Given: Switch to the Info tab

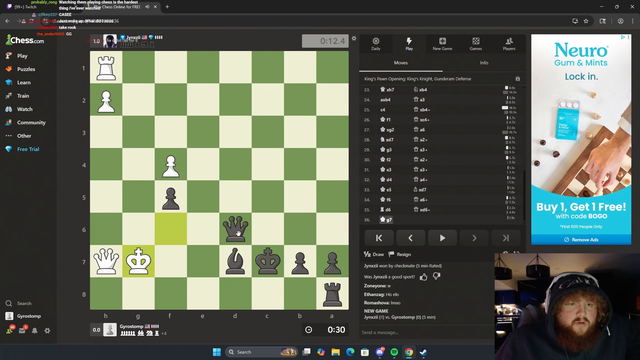Looking at the screenshot, I should [484, 63].
